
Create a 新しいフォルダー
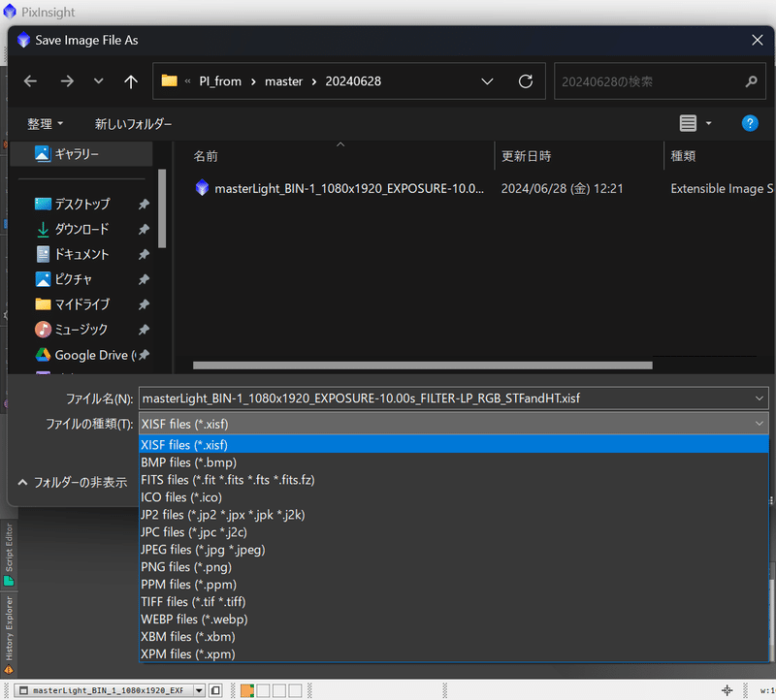tap(133, 124)
